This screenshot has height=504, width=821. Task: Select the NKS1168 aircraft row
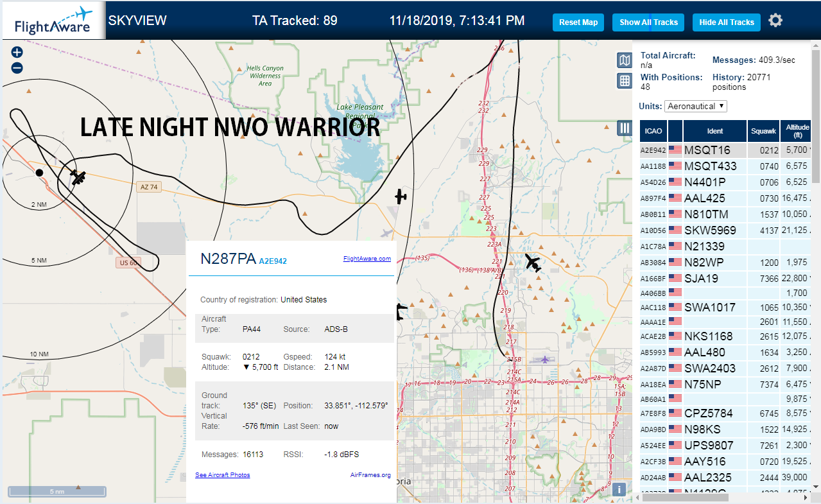click(x=725, y=336)
